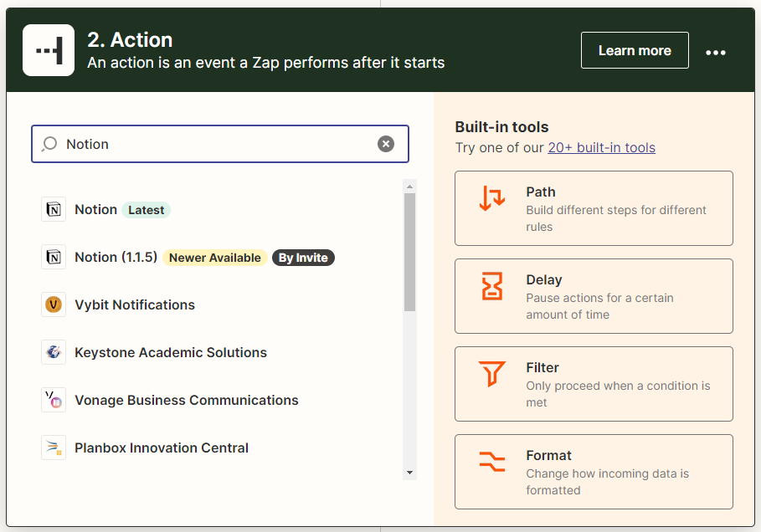Image resolution: width=761 pixels, height=532 pixels.
Task: Click the results scrollbar down arrow
Action: click(409, 473)
